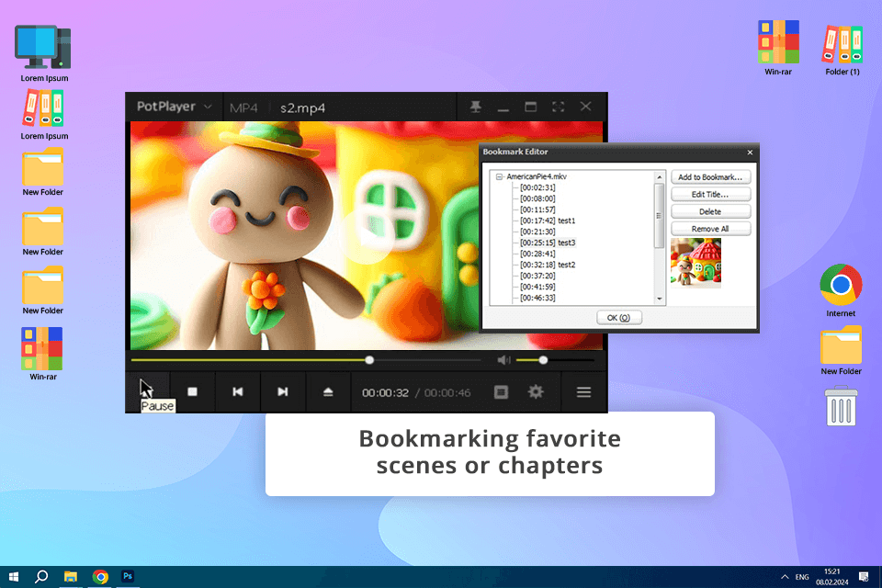Click Remove All bookmarks button
The height and width of the screenshot is (588, 882).
pyautogui.click(x=710, y=229)
